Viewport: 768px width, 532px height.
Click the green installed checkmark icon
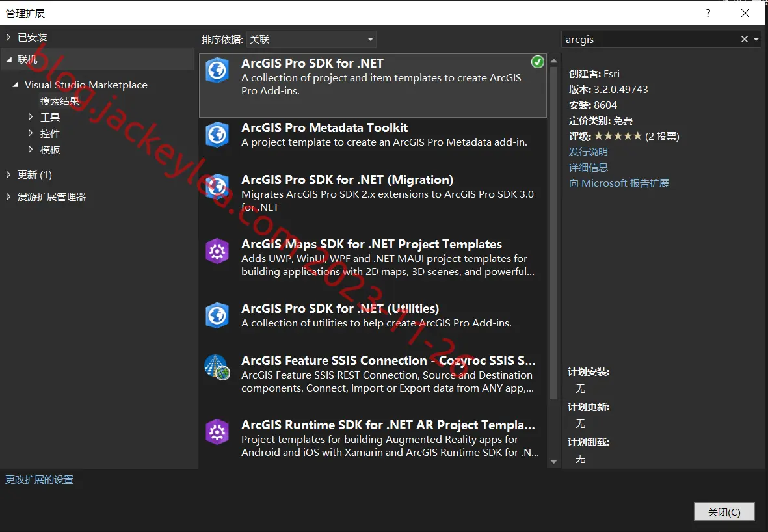[537, 62]
